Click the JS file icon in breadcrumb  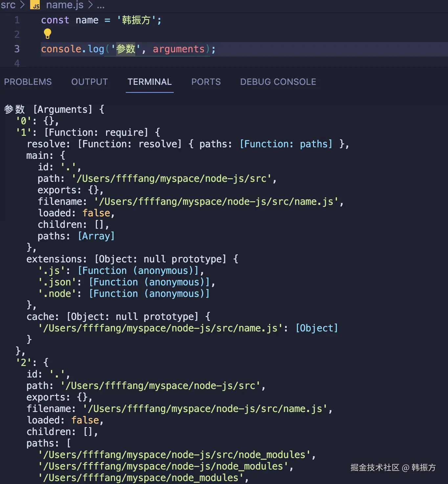(35, 5)
